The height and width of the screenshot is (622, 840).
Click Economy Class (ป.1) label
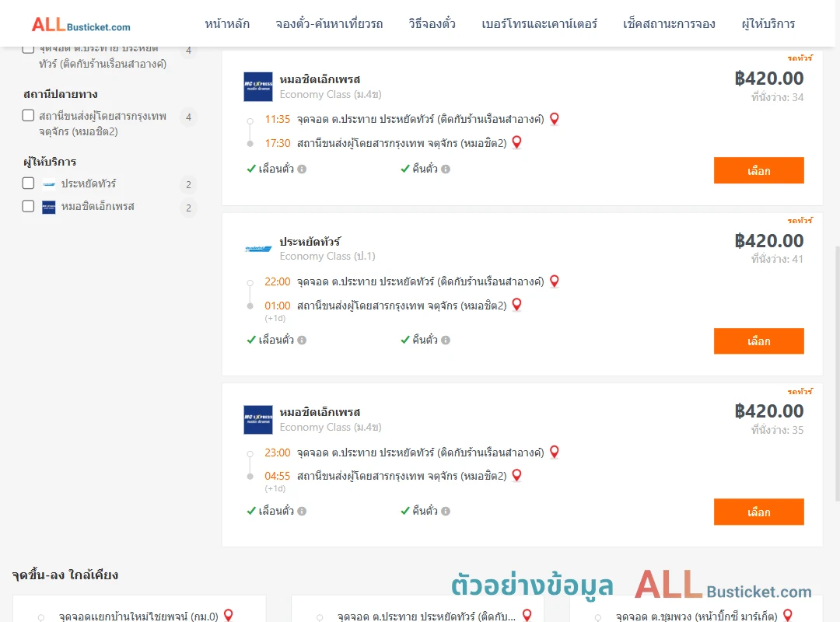point(327,256)
